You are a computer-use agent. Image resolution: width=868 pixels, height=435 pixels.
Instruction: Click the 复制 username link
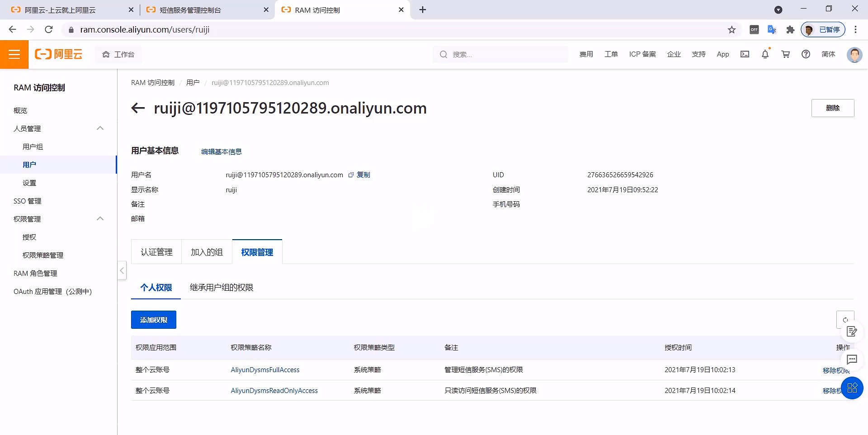[x=363, y=175]
